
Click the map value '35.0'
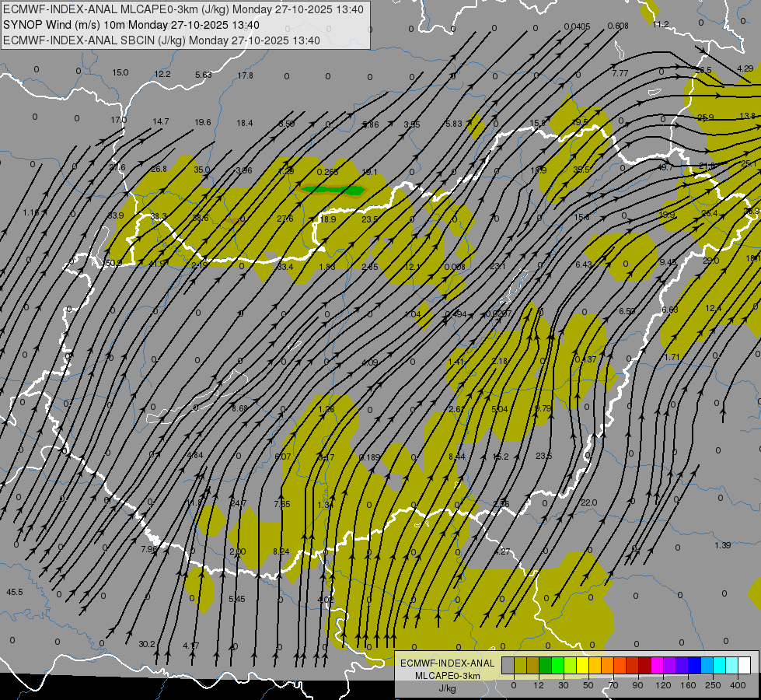tap(201, 170)
